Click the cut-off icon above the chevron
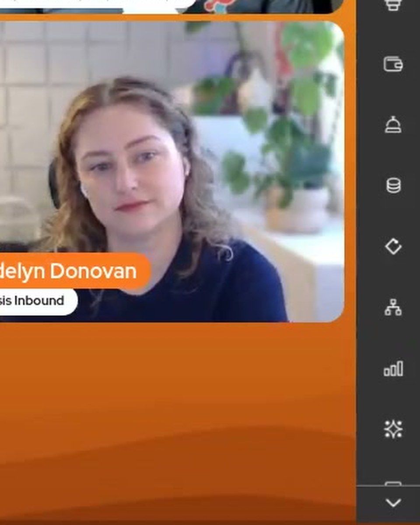The height and width of the screenshot is (525, 420). point(393,483)
